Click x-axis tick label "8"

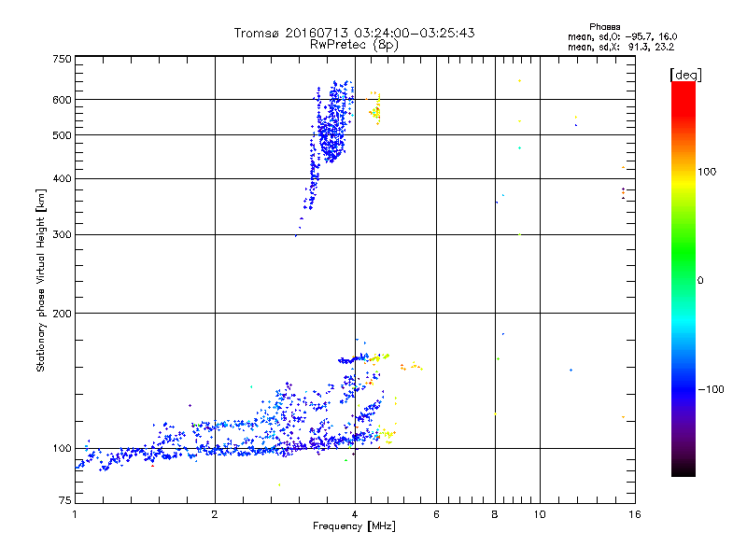click(x=495, y=514)
